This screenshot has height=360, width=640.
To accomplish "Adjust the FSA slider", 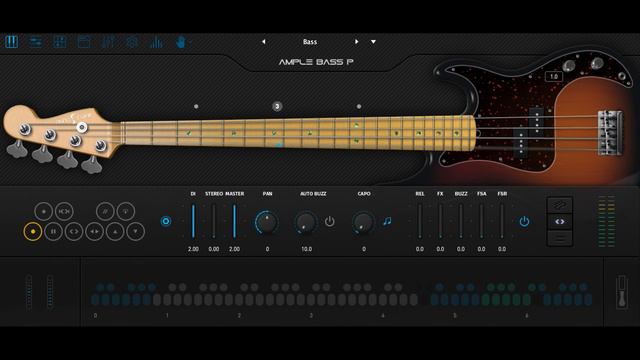I will pyautogui.click(x=481, y=221).
